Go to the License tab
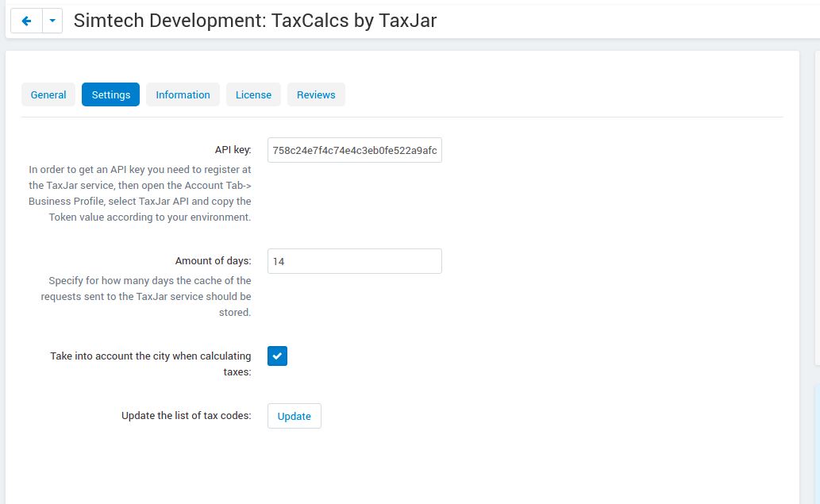Viewport: 820px width, 504px height. [x=254, y=94]
